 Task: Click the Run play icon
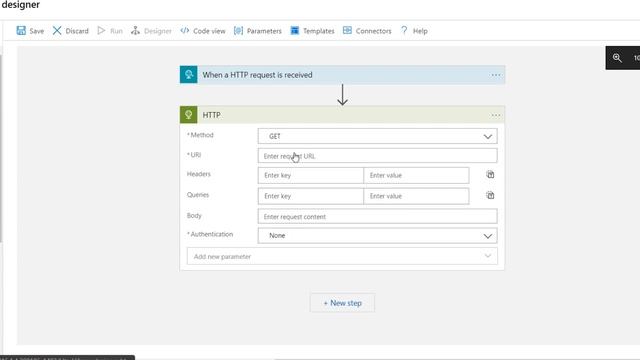[x=101, y=31]
